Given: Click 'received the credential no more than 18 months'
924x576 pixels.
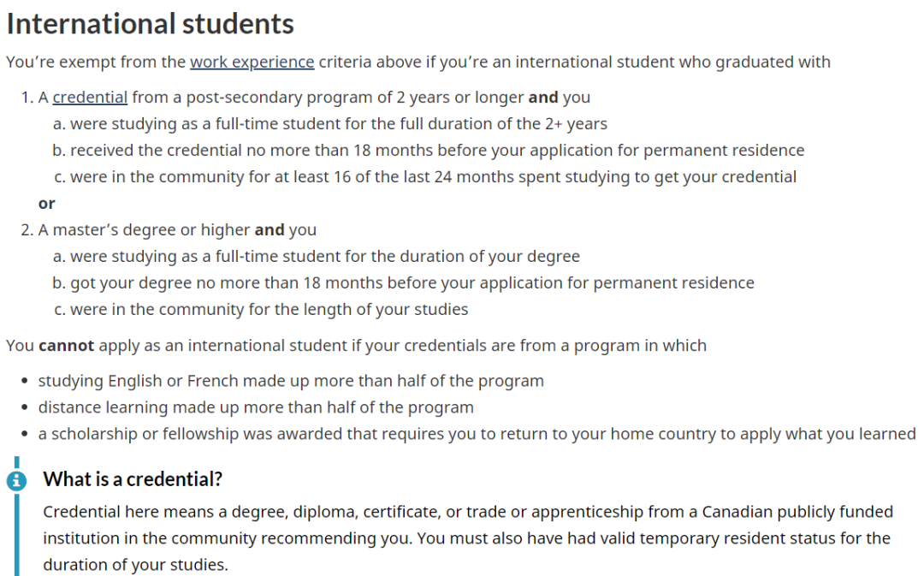Looking at the screenshot, I should tap(429, 151).
